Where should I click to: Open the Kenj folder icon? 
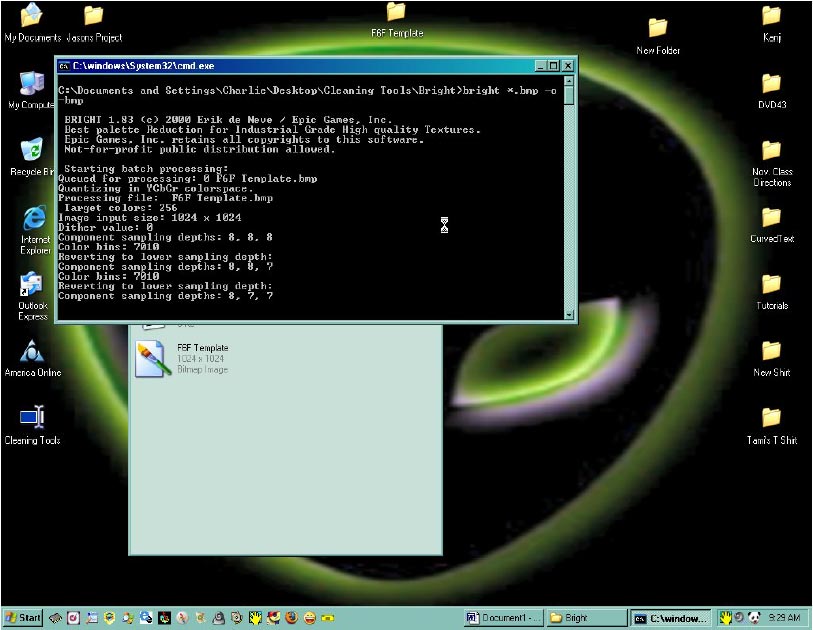(771, 17)
